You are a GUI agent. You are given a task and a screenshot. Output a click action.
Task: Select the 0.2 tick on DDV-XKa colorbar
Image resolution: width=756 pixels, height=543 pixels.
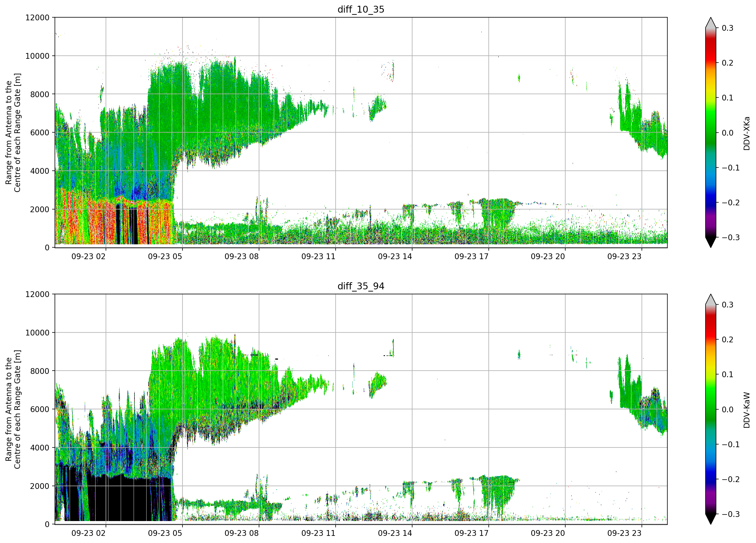tap(727, 63)
